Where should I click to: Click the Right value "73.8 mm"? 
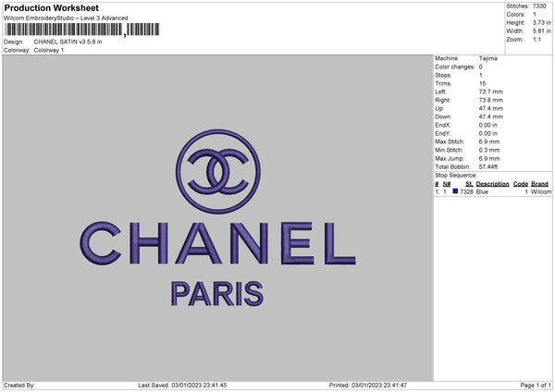491,100
